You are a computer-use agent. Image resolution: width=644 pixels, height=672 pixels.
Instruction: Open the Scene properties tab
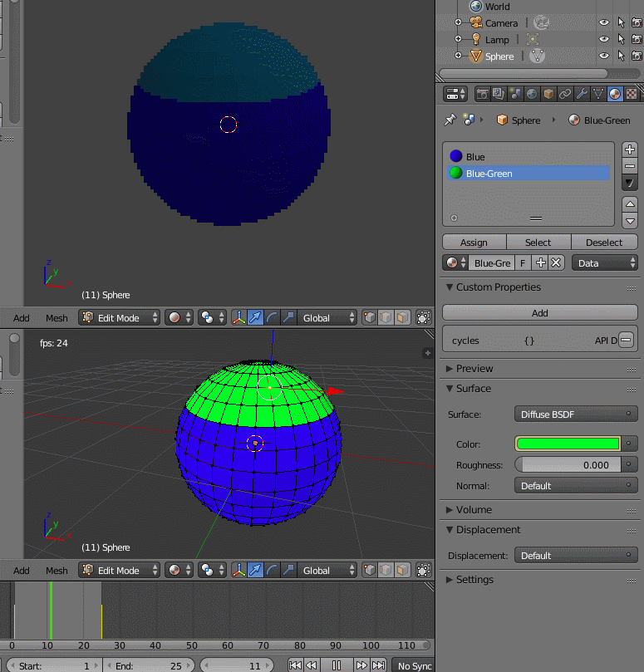(x=515, y=94)
